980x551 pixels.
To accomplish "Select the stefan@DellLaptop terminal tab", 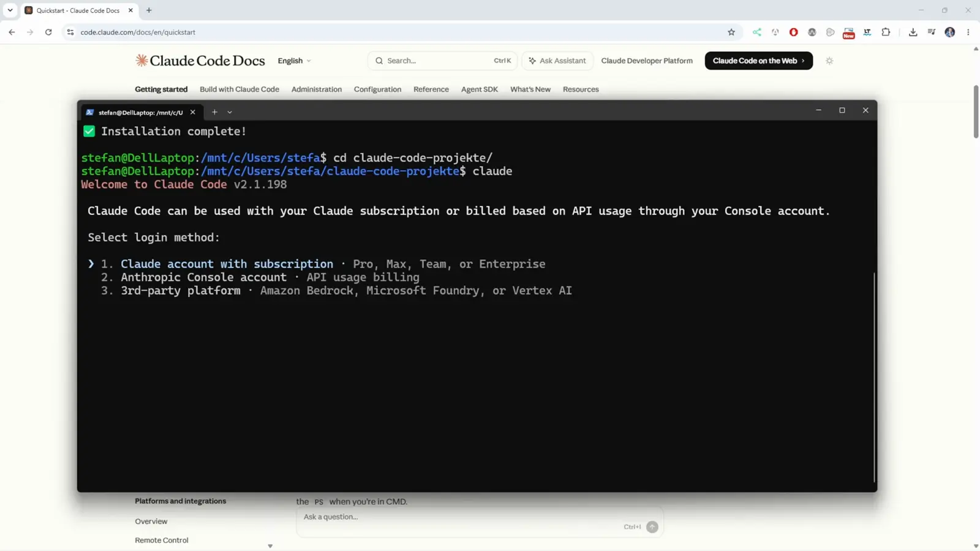I will click(x=140, y=112).
